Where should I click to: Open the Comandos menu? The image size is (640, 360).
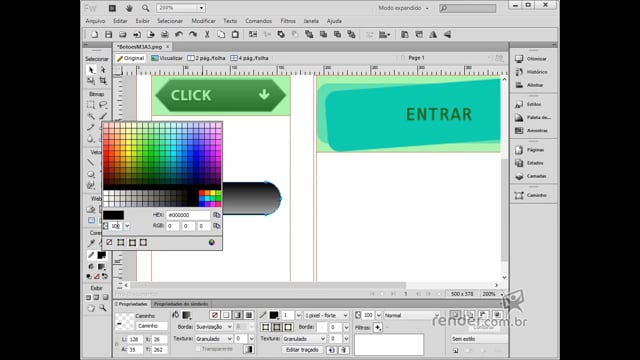click(x=258, y=21)
